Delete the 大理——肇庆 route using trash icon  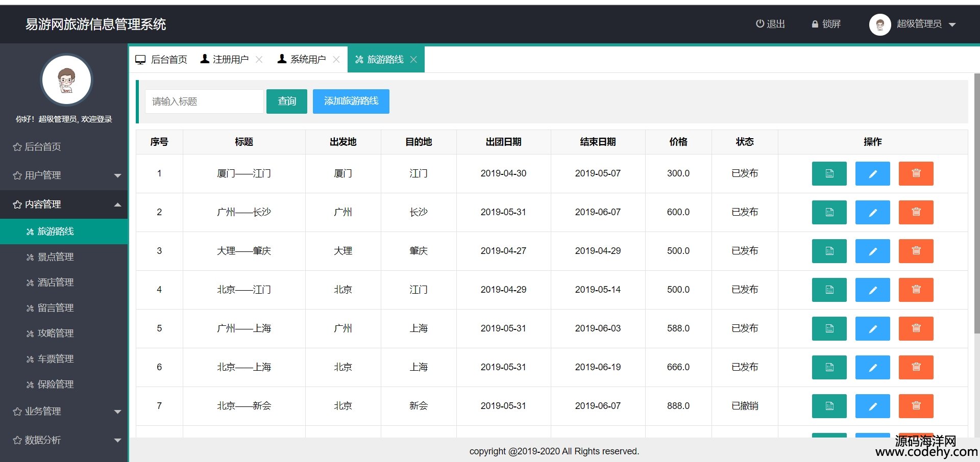916,251
